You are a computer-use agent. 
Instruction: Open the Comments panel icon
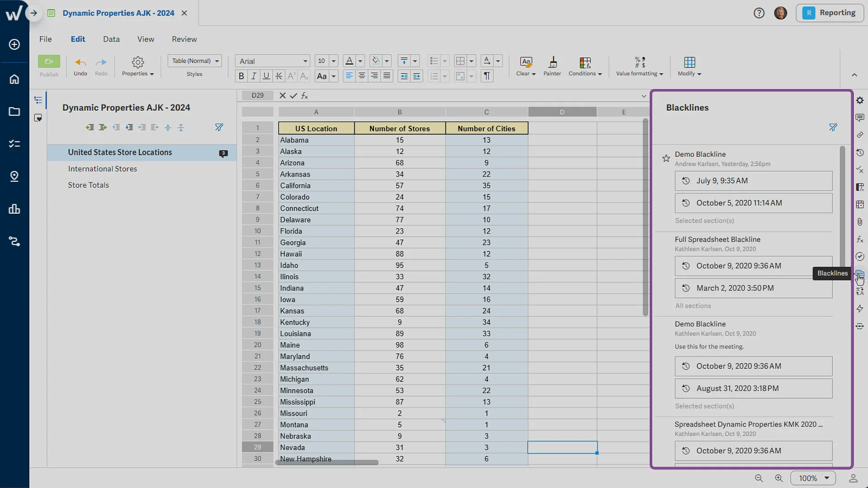pos(860,118)
